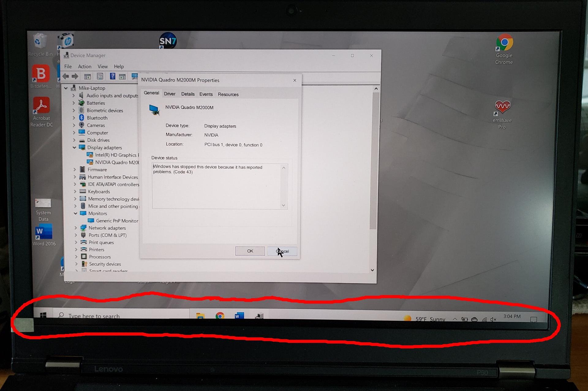Viewport: 588px width, 391px height.
Task: Open the Action menu
Action: [x=85, y=66]
